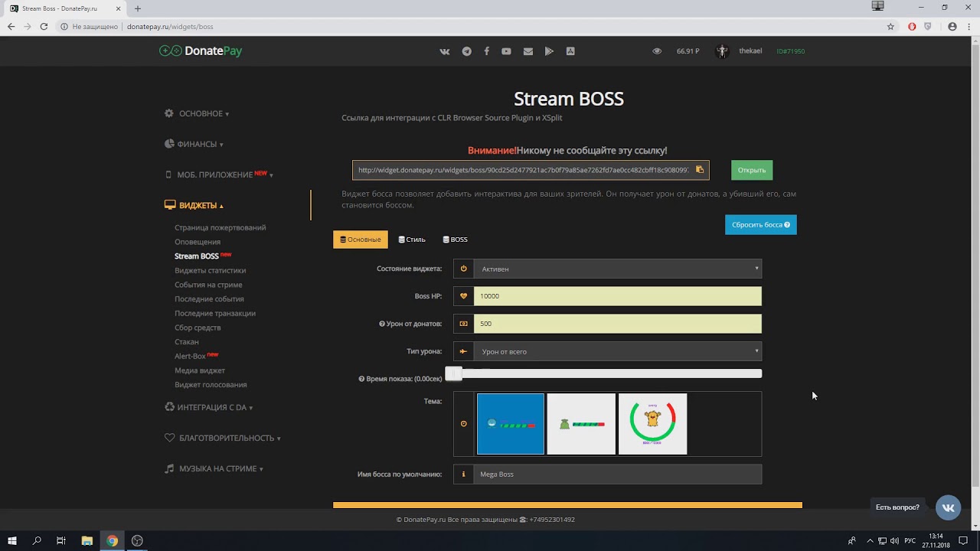980x551 pixels.
Task: Select the blue boss theme
Action: coord(511,424)
